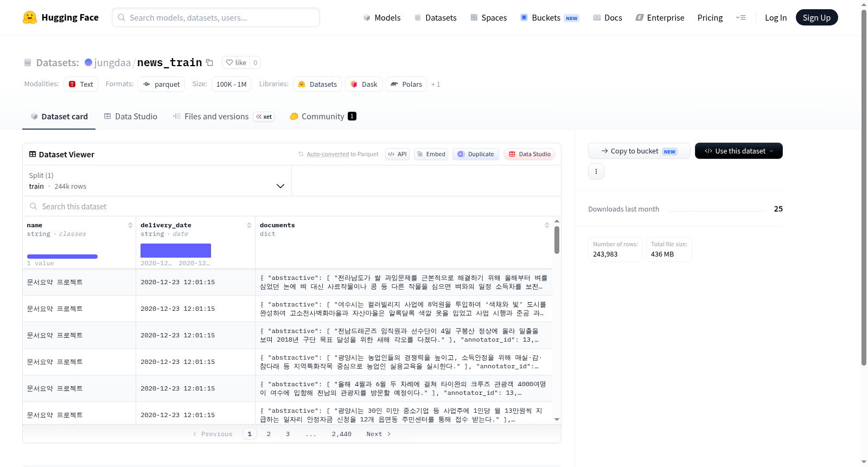Like the news_train dataset

pyautogui.click(x=236, y=62)
